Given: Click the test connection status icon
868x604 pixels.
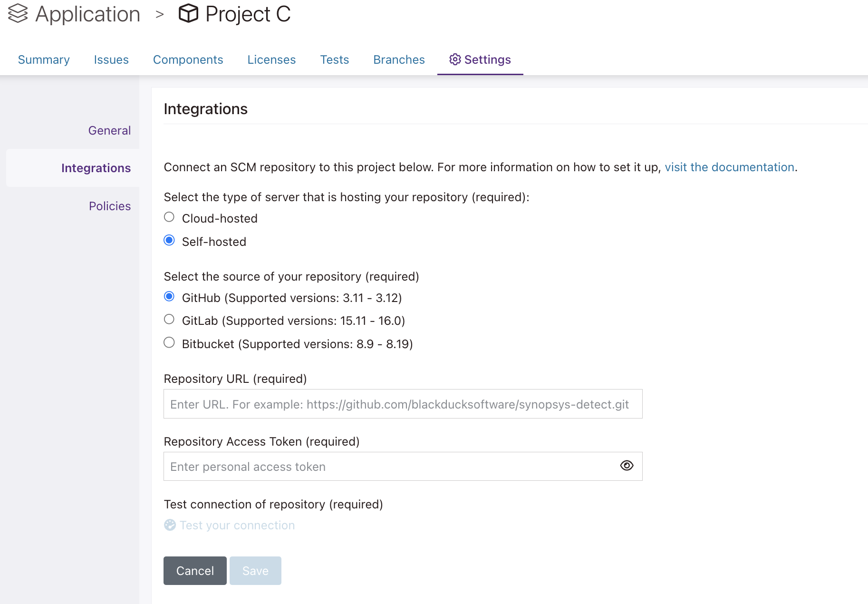Looking at the screenshot, I should [170, 525].
